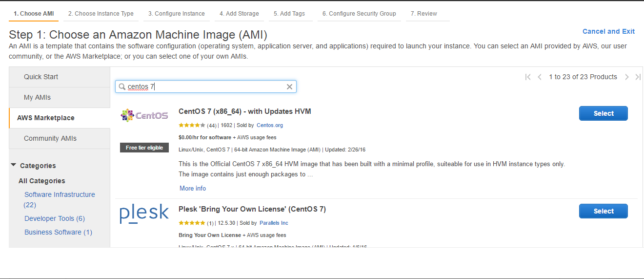Click CentOS 7 (x86_64) product title
This screenshot has height=279, width=644.
point(245,111)
